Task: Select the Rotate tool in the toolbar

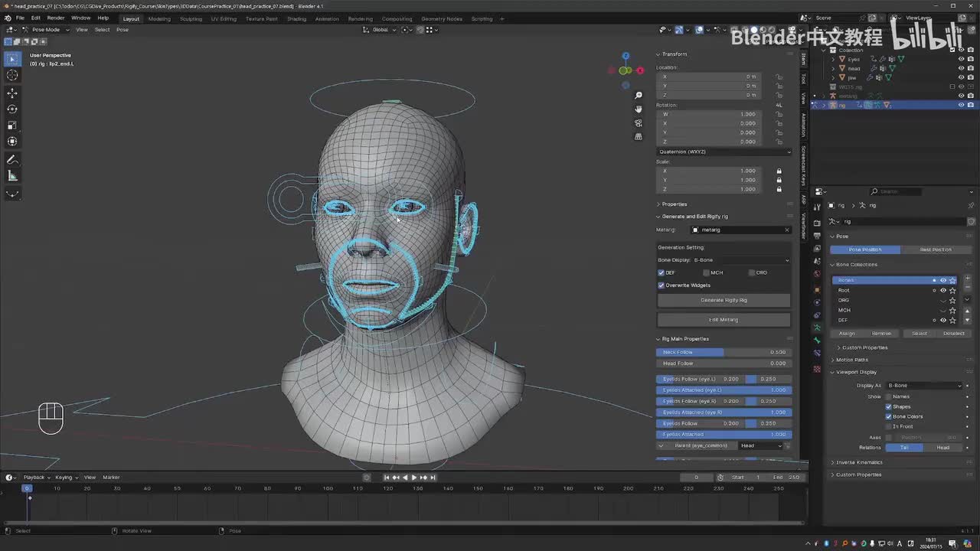Action: (12, 109)
